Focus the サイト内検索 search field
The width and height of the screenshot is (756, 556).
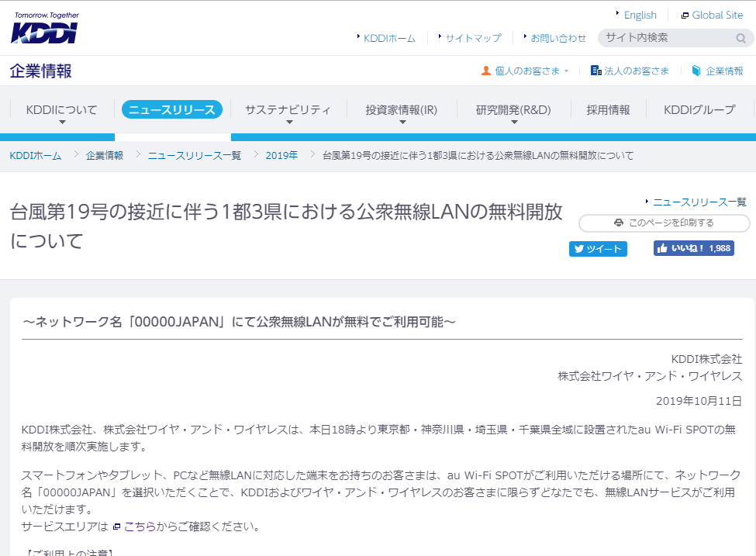(667, 37)
